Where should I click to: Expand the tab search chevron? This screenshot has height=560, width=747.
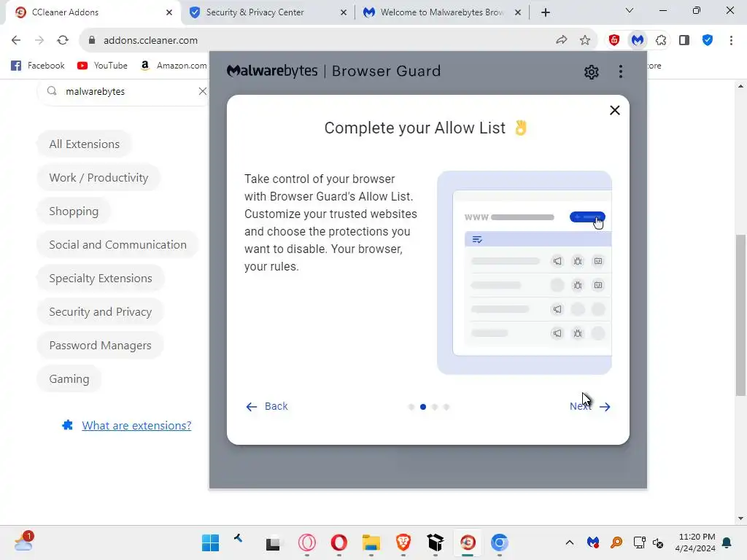[630, 10]
